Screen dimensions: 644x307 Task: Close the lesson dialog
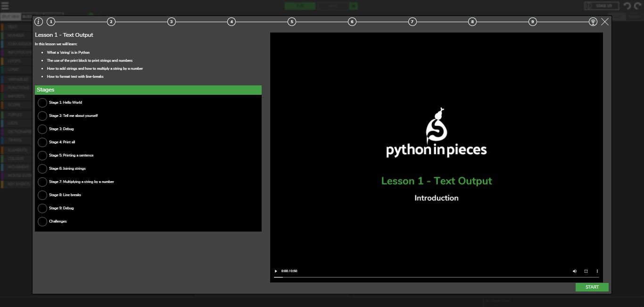(605, 22)
